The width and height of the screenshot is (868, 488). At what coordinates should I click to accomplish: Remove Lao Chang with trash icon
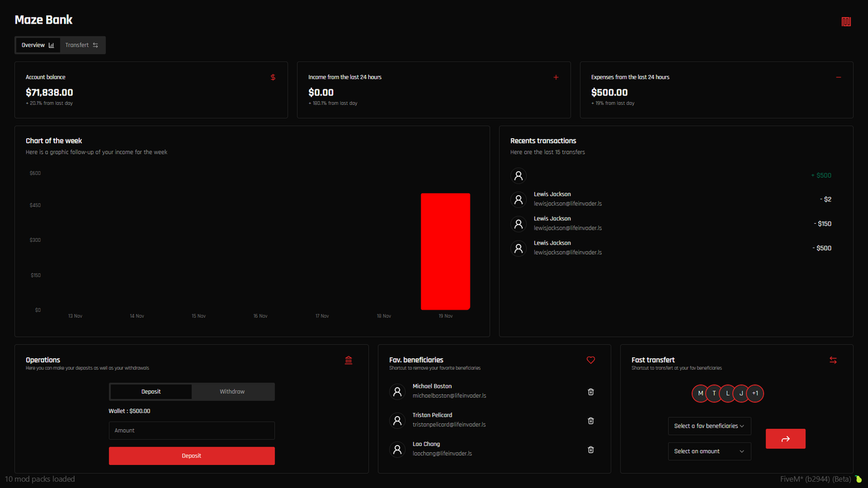[591, 449]
